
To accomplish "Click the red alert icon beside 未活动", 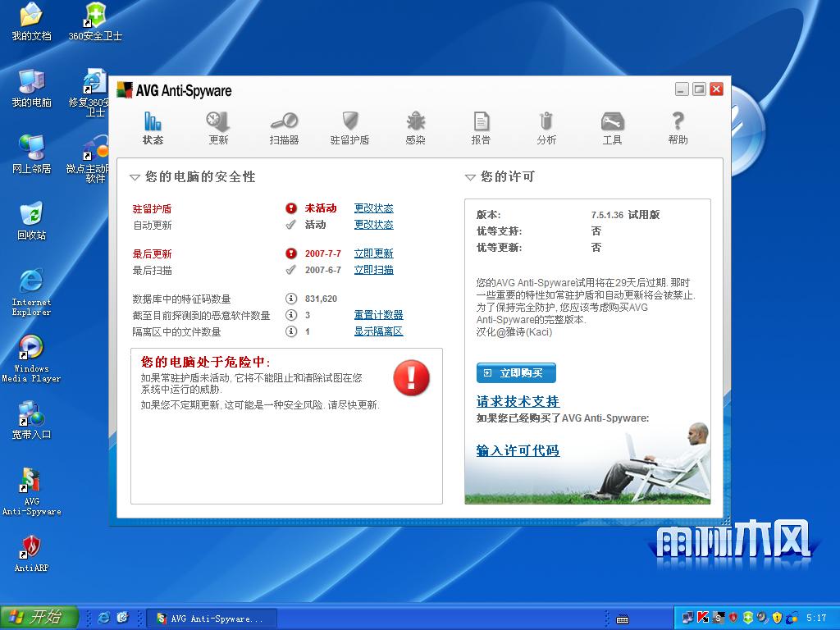I will pyautogui.click(x=291, y=208).
